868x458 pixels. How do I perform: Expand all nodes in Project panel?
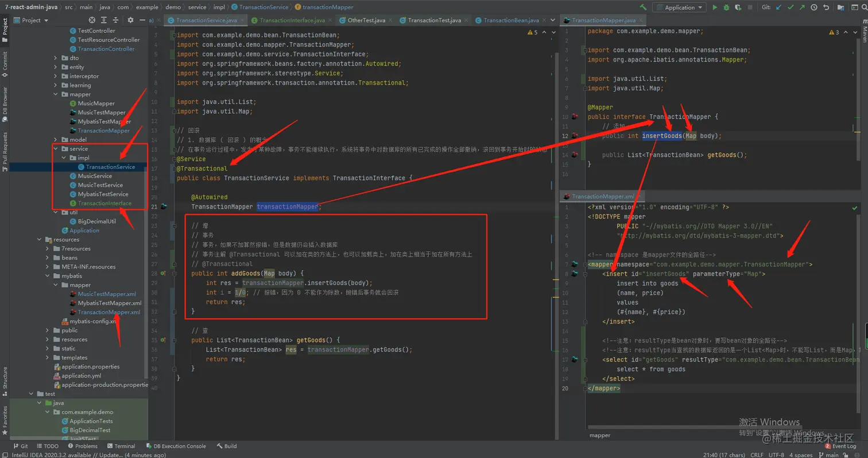103,20
